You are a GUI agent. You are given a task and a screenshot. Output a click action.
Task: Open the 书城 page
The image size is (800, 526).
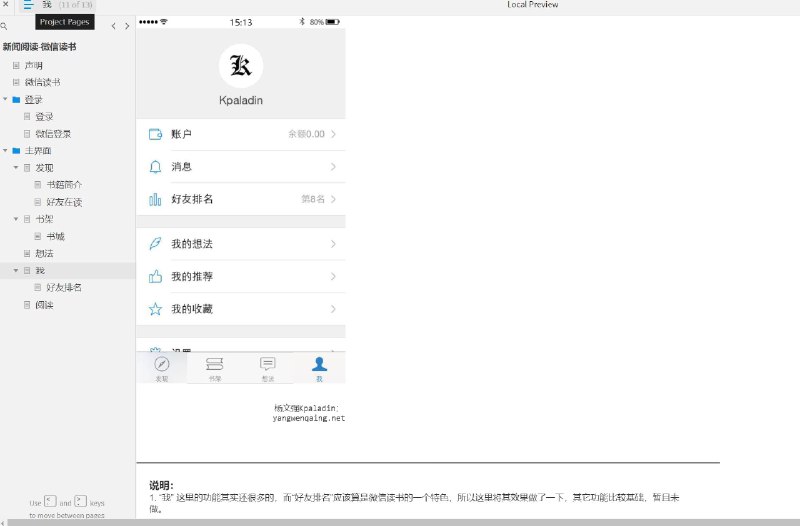(56, 236)
